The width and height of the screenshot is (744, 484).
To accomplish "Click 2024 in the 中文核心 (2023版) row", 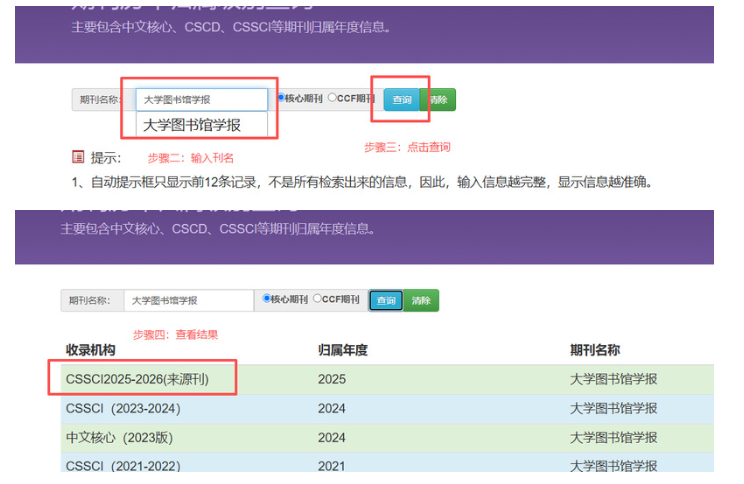I will 332,437.
